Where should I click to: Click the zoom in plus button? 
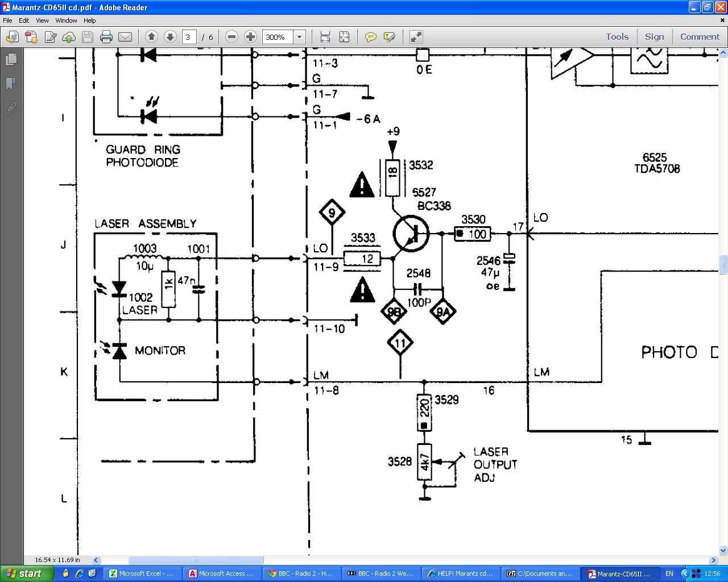point(250,37)
